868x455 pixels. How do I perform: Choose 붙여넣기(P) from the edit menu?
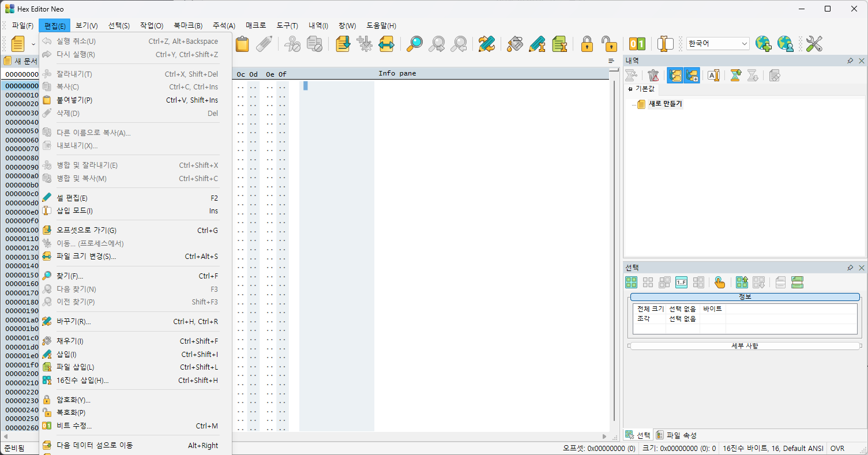tap(136, 100)
